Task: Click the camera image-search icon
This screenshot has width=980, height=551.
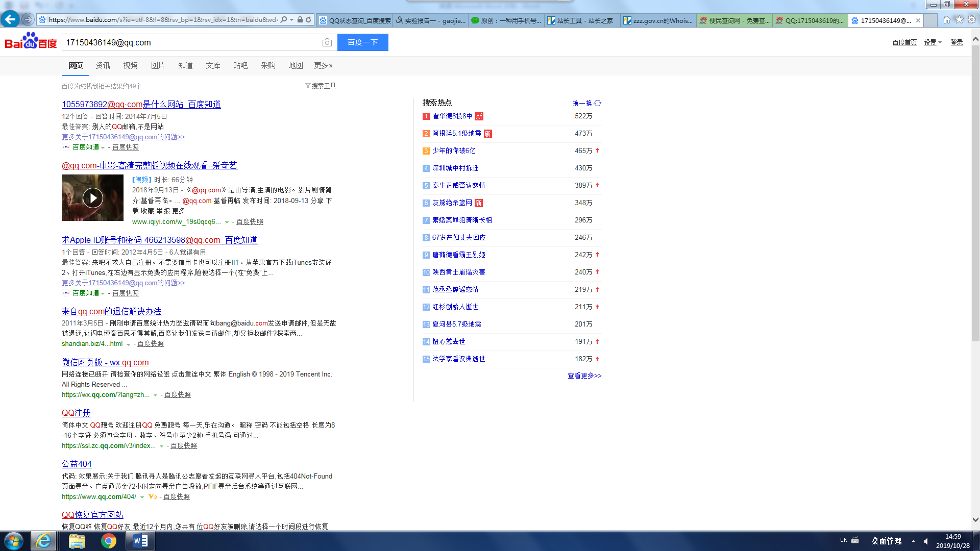Action: (327, 43)
